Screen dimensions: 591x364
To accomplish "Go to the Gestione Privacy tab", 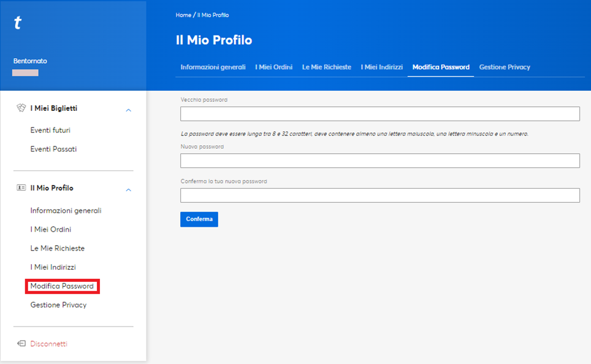I will [504, 67].
